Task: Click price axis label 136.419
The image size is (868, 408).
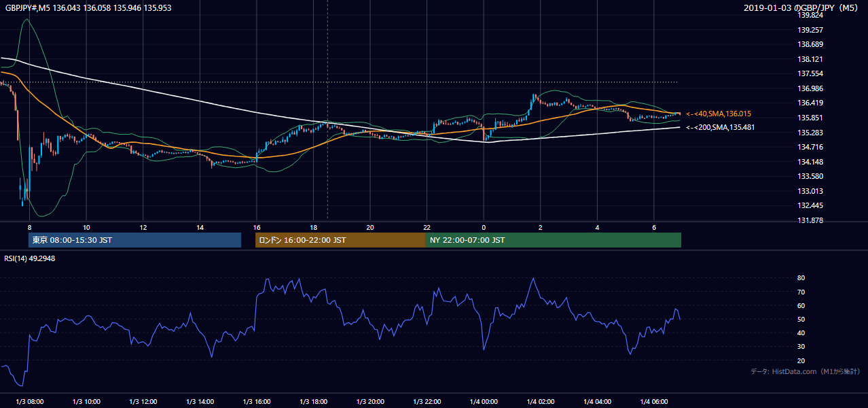Action: click(810, 103)
